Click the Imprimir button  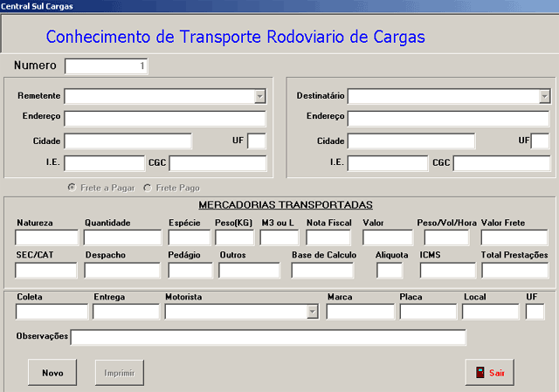pos(120,373)
